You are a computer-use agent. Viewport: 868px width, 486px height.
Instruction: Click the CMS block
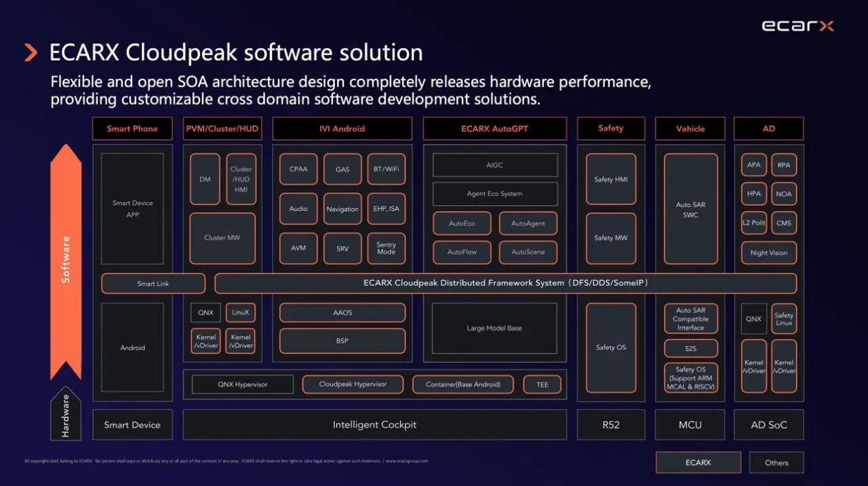[784, 223]
